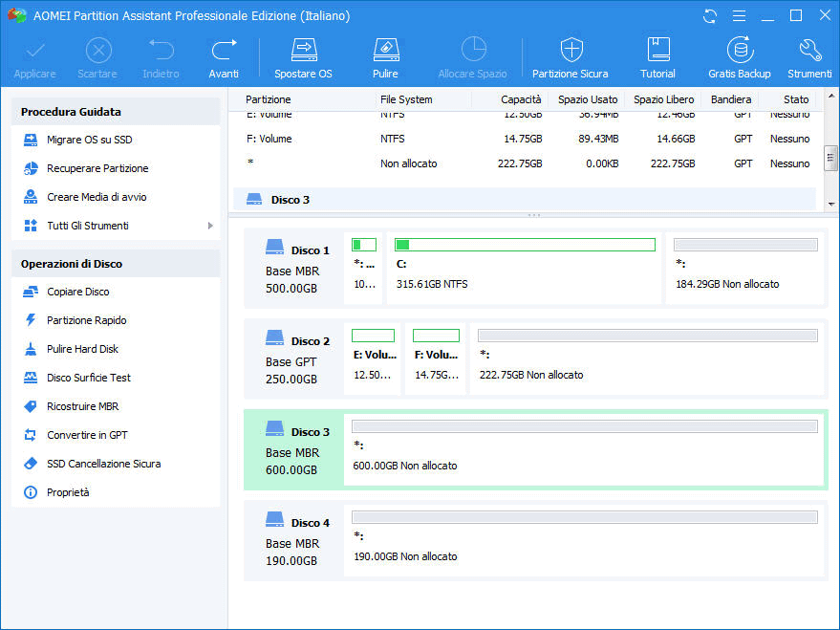Open the hamburger menu in title bar
840x630 pixels.
tap(738, 16)
